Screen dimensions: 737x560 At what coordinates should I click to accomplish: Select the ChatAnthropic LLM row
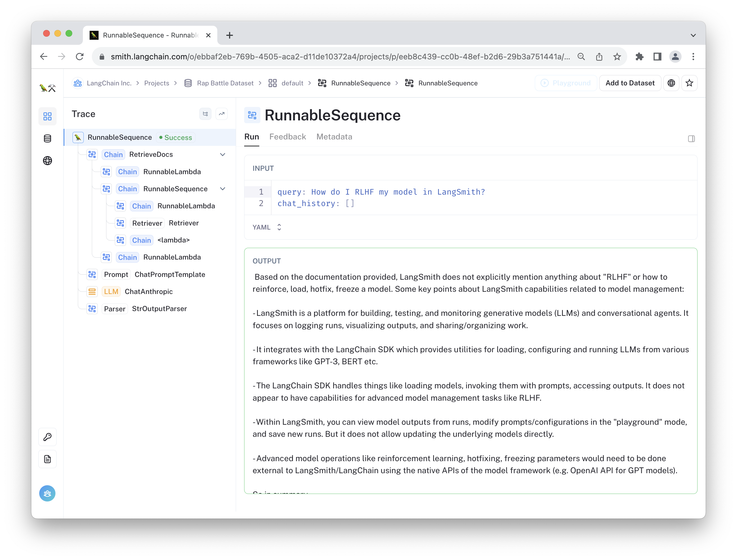click(150, 291)
